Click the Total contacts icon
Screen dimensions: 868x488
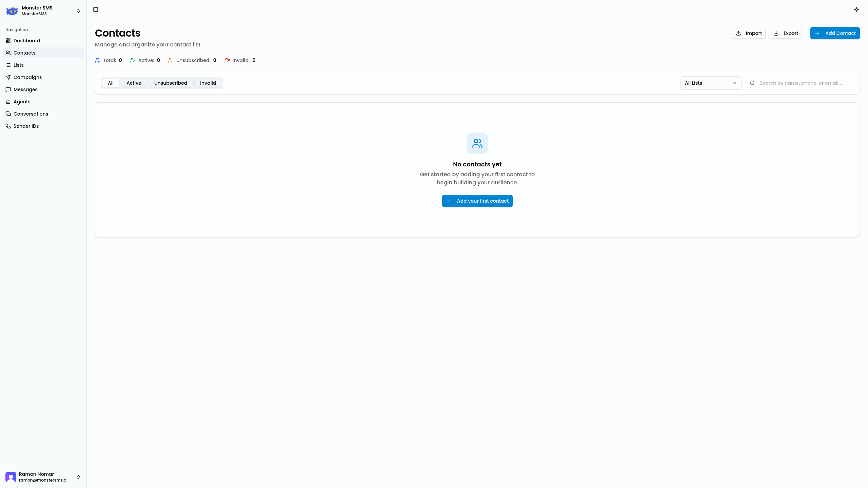[x=98, y=60]
